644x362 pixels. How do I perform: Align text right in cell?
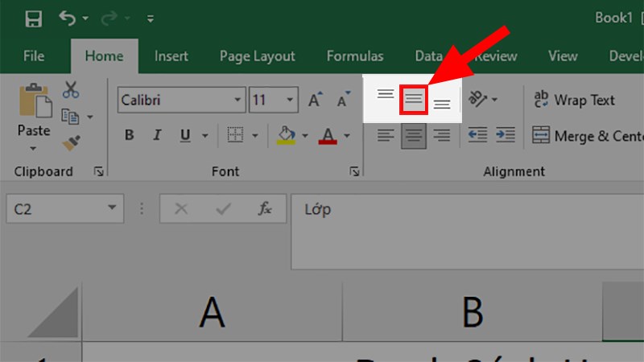442,135
